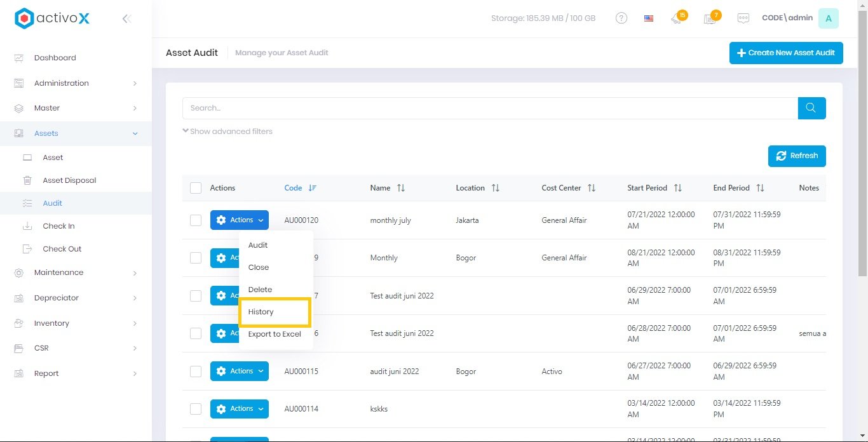
Task: Click into the Search input field
Action: [489, 108]
